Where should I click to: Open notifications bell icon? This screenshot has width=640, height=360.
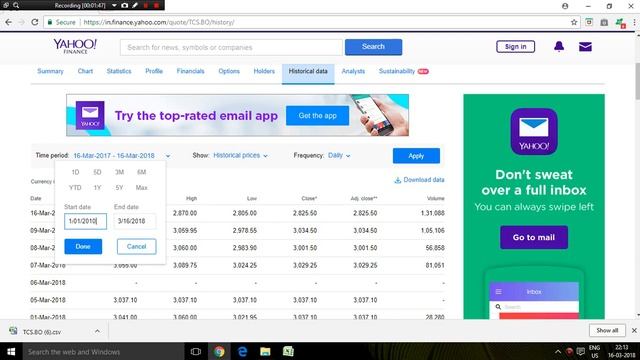pos(559,47)
